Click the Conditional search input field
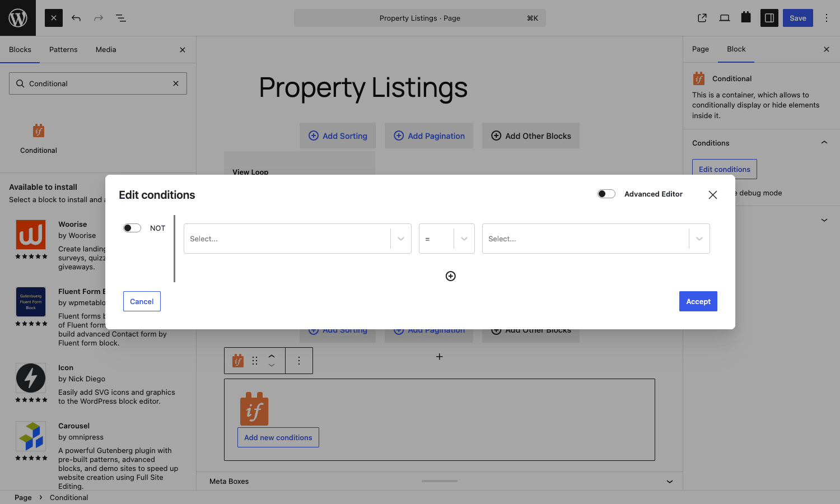Image resolution: width=840 pixels, height=504 pixels. (x=98, y=83)
